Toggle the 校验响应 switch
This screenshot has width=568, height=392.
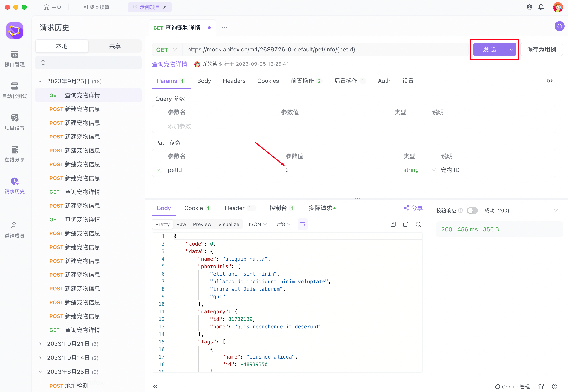point(472,210)
